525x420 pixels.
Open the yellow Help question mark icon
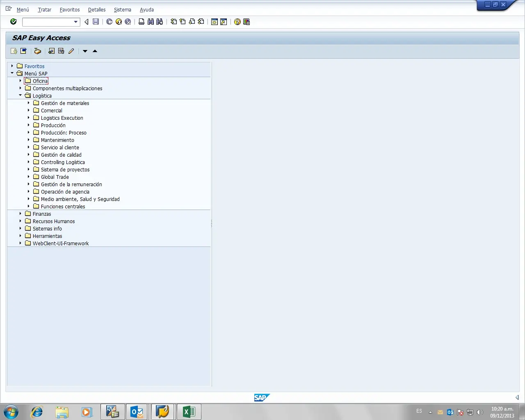click(x=237, y=22)
